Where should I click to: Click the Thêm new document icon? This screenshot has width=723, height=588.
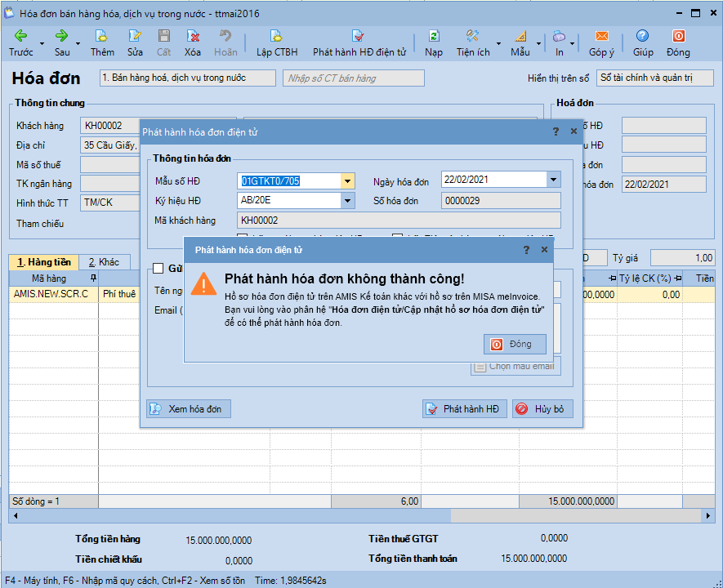(x=102, y=36)
